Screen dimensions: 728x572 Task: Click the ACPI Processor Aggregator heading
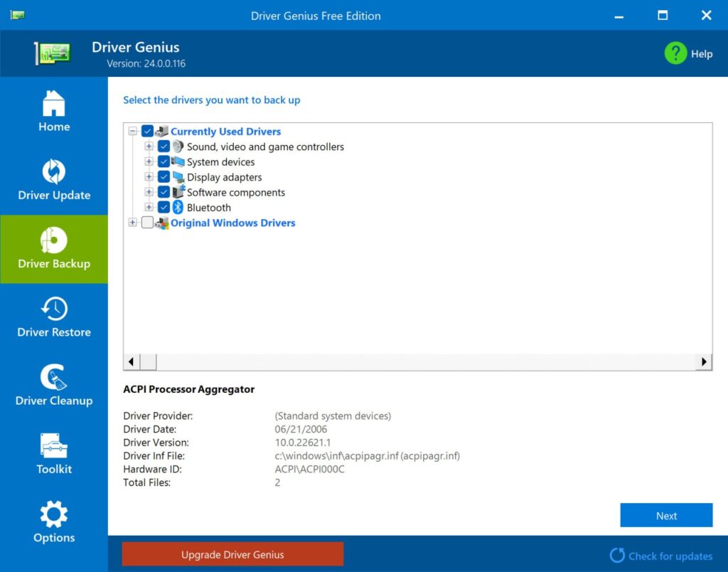click(188, 389)
